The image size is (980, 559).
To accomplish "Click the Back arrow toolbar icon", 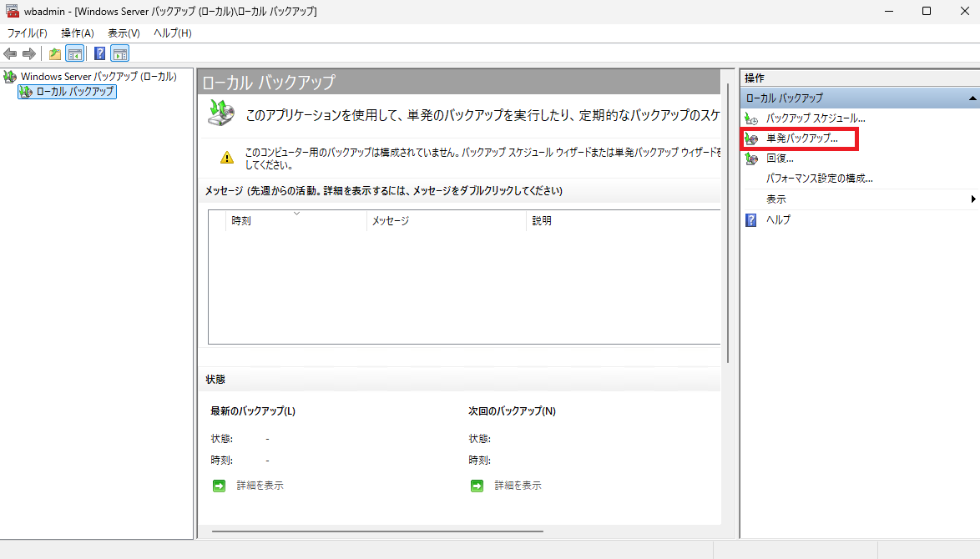I will (10, 53).
